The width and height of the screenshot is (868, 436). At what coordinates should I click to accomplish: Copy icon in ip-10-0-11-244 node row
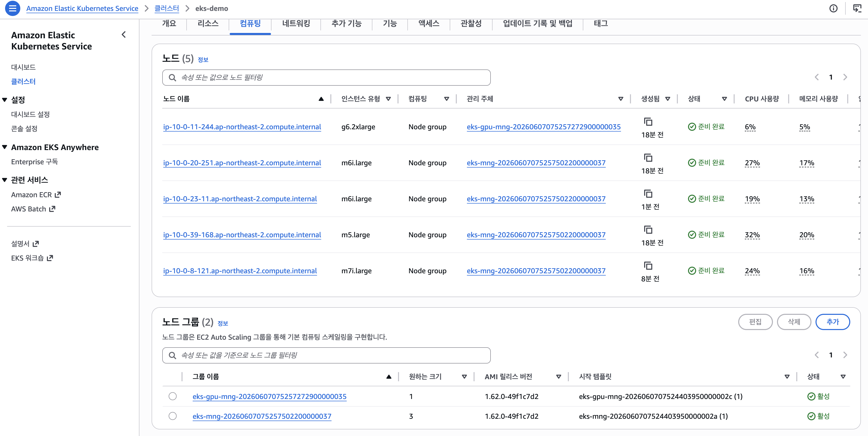[x=648, y=122]
